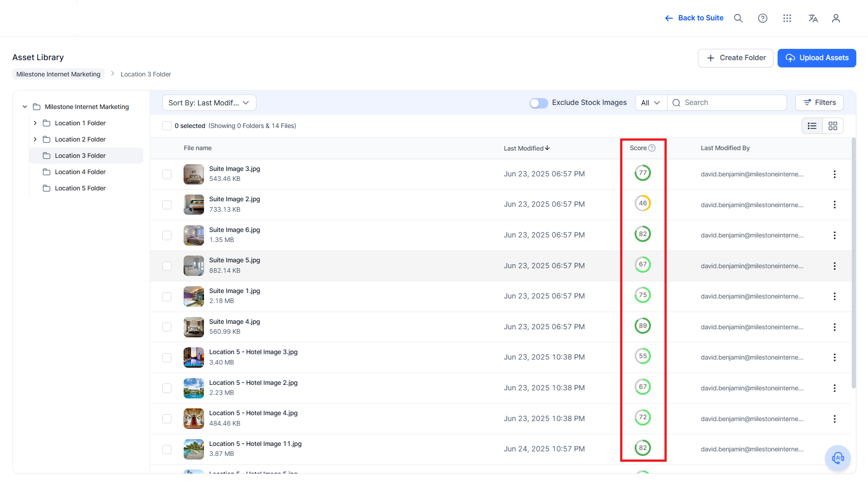The image size is (868, 488).
Task: Open the All filter dropdown beside search
Action: click(651, 103)
